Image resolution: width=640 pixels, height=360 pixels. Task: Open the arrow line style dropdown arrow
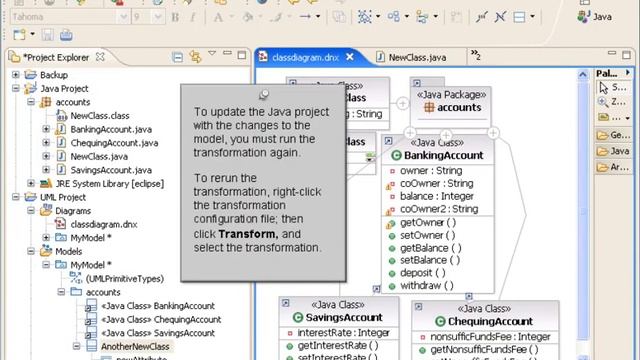318,17
